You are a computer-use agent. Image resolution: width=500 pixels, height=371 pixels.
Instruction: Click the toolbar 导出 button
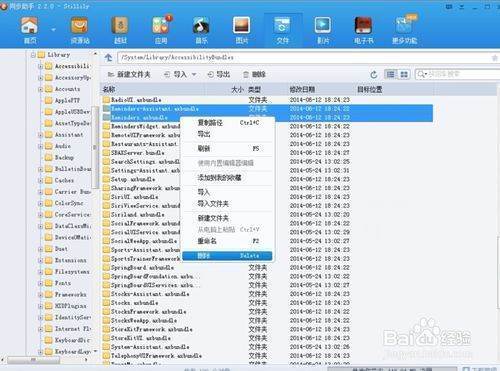point(218,74)
